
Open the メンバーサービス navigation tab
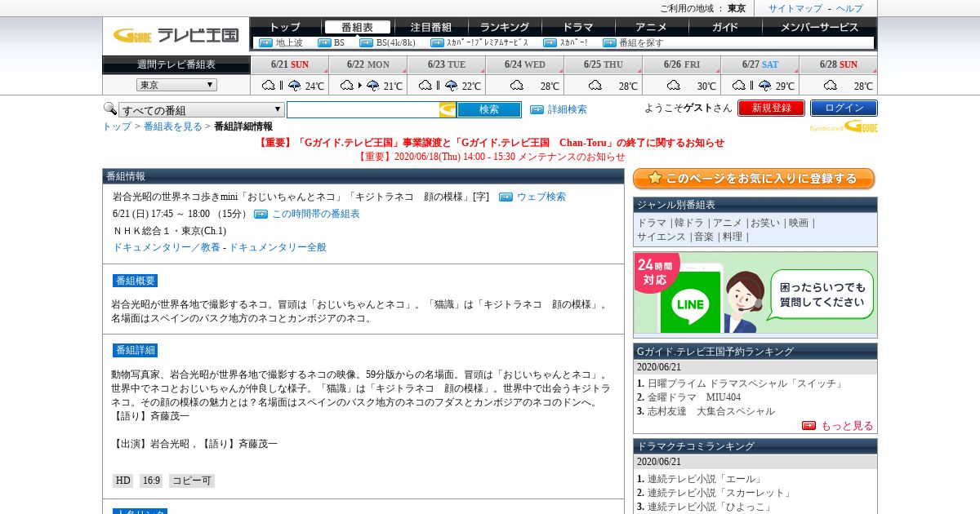pyautogui.click(x=819, y=27)
